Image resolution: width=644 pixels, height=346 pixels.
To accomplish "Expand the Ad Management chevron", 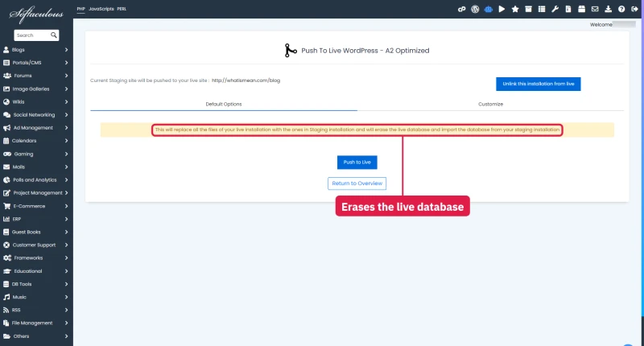I will [66, 128].
